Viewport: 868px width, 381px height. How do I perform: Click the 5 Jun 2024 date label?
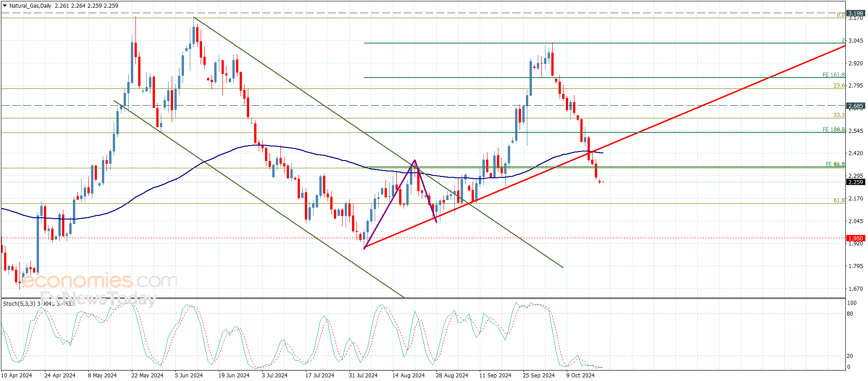(189, 375)
